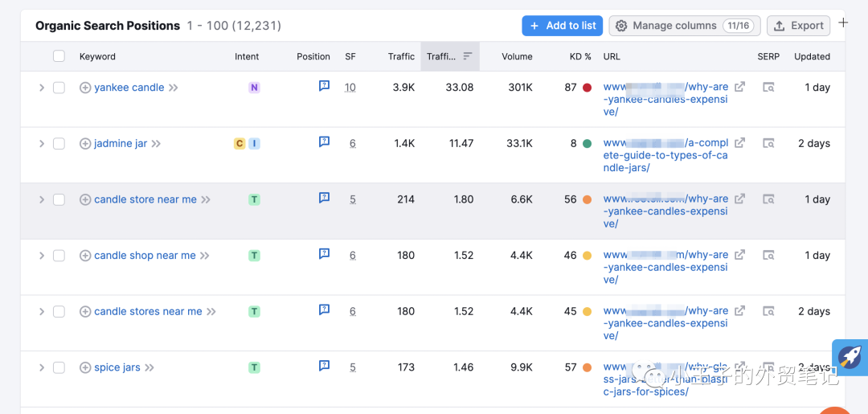Open external link icon for candle stores near me

(x=739, y=311)
